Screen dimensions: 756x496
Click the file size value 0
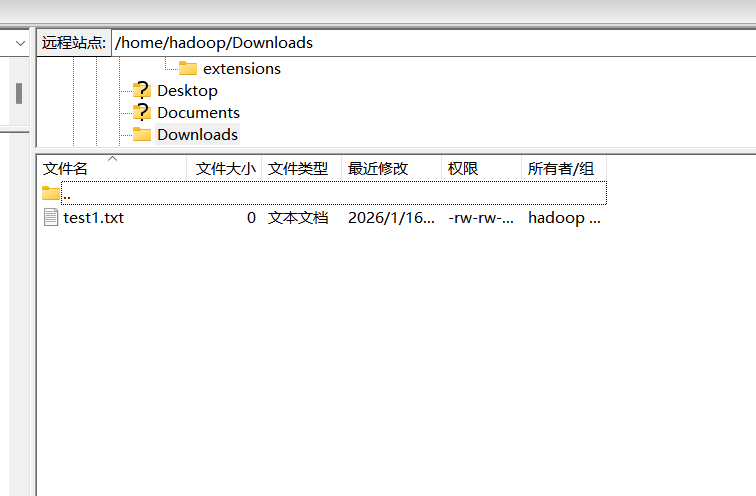(251, 218)
